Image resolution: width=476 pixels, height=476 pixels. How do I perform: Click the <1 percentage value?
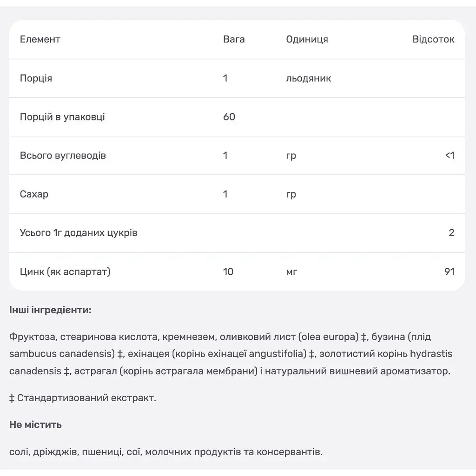pyautogui.click(x=450, y=155)
